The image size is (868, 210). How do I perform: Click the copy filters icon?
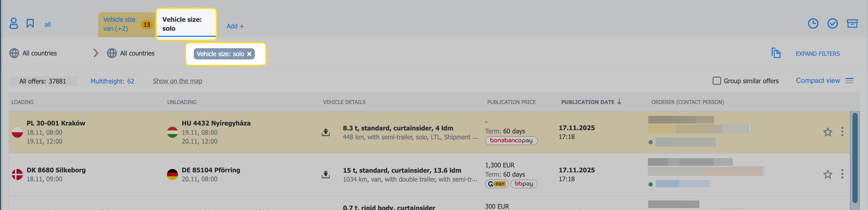point(776,53)
